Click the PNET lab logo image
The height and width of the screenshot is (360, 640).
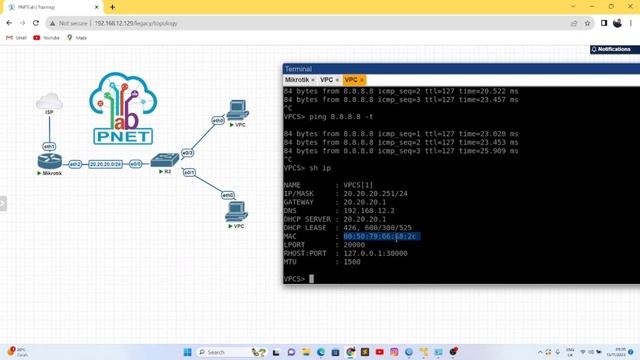[x=123, y=109]
